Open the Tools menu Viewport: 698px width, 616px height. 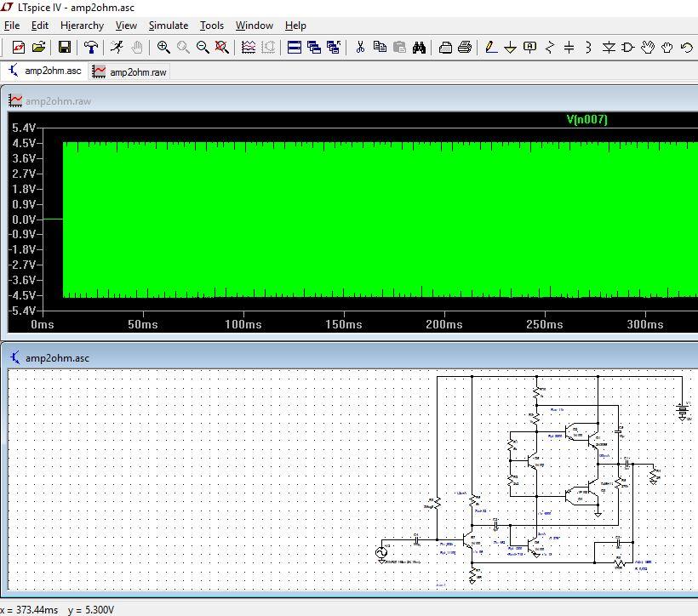(x=211, y=26)
